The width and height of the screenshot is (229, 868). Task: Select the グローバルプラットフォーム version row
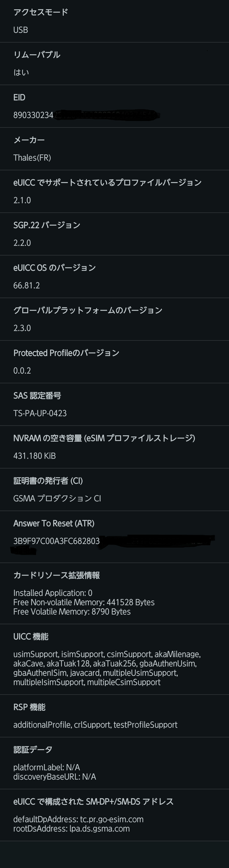pos(114,319)
